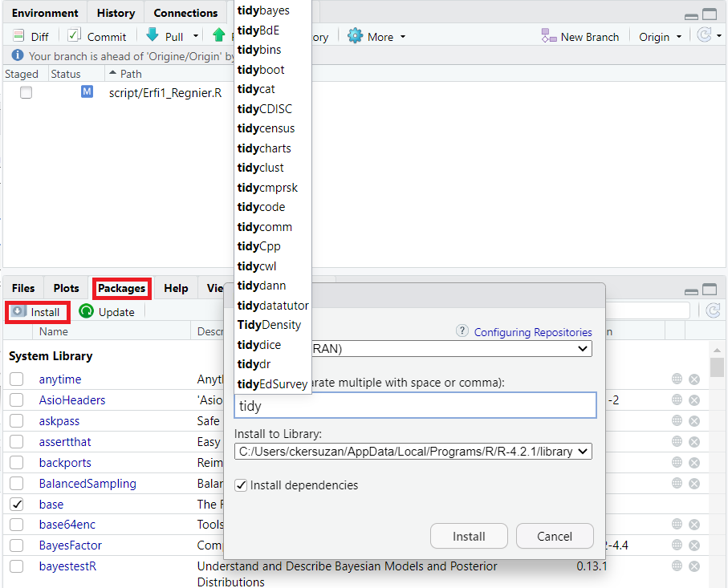Select tidycensus from the autocomplete list
728x588 pixels.
tap(266, 128)
